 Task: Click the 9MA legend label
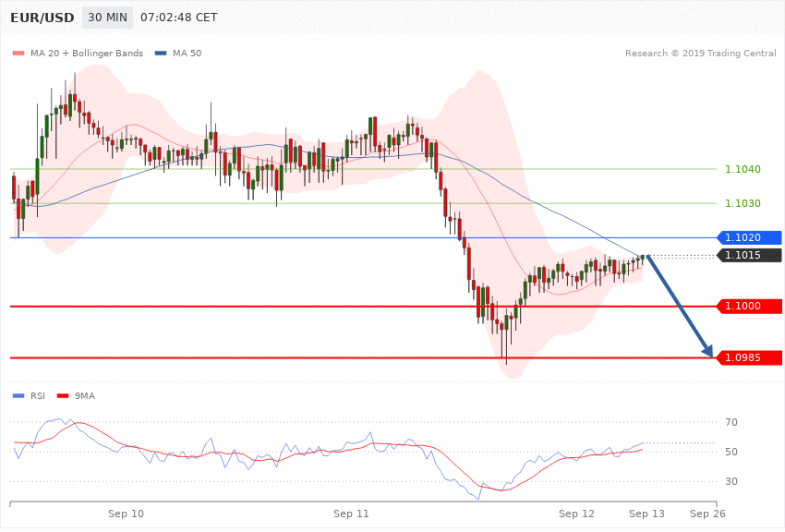85,396
